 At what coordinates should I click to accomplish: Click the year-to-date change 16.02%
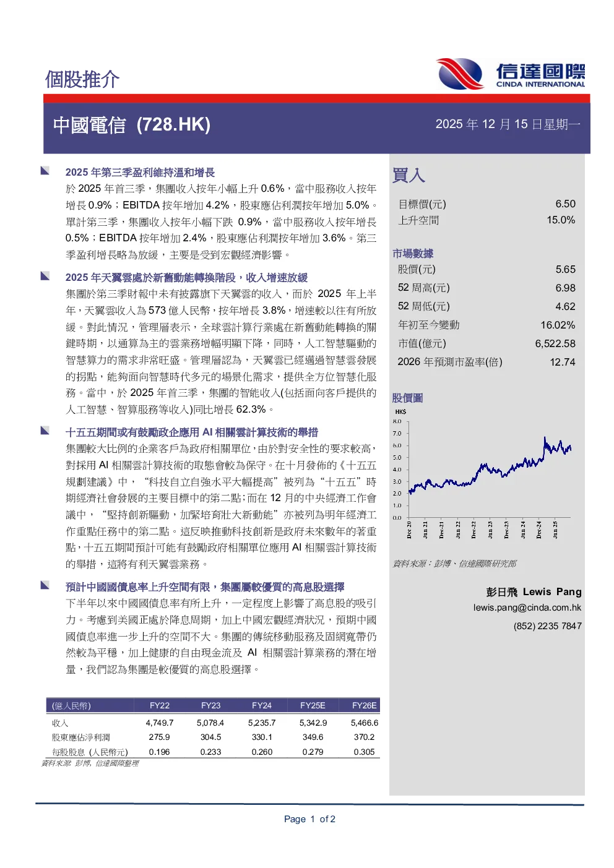558,325
